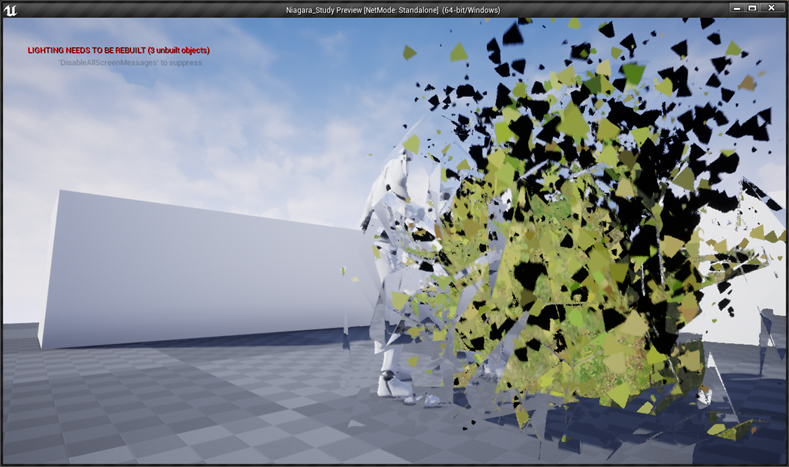Click the Unreal Engine logo icon

tap(10, 10)
